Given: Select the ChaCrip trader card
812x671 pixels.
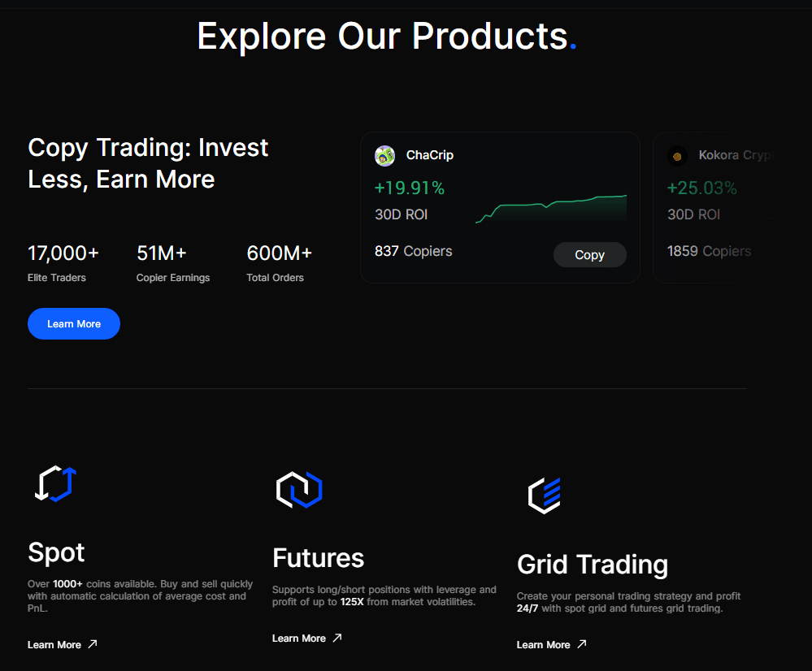Looking at the screenshot, I should [500, 207].
